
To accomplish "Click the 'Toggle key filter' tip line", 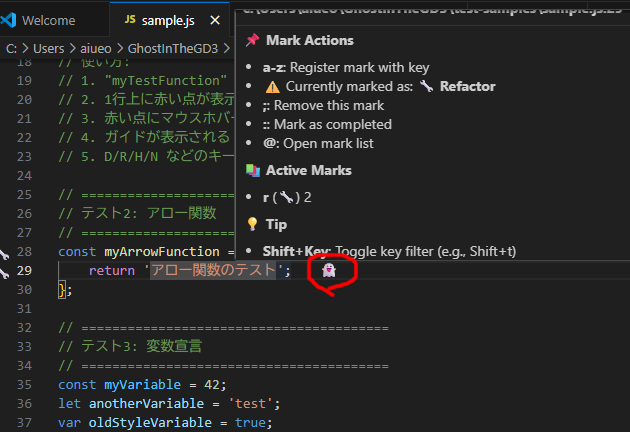I will [389, 252].
